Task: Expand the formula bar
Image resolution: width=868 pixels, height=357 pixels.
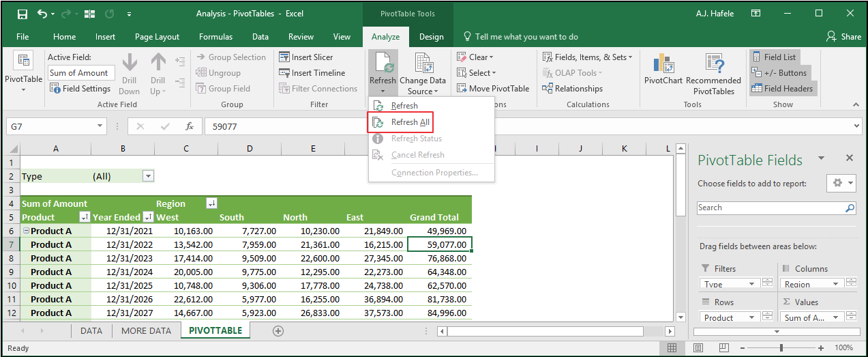Action: (857, 126)
